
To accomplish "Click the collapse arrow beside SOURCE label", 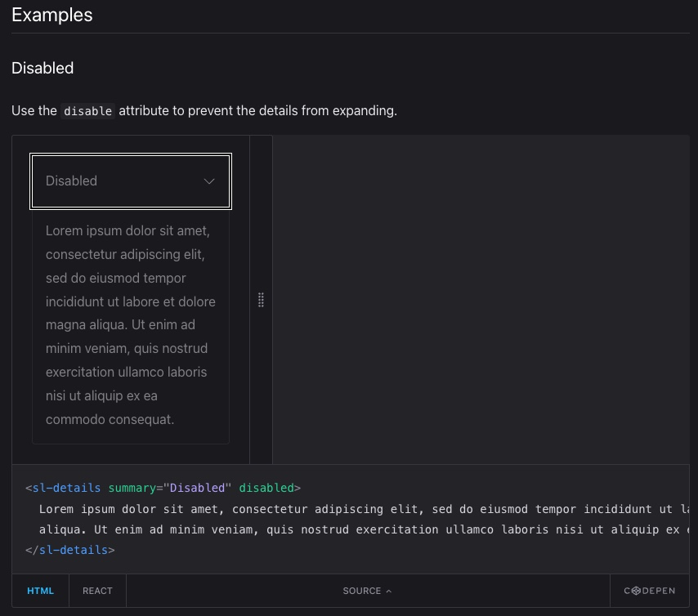I will click(388, 590).
